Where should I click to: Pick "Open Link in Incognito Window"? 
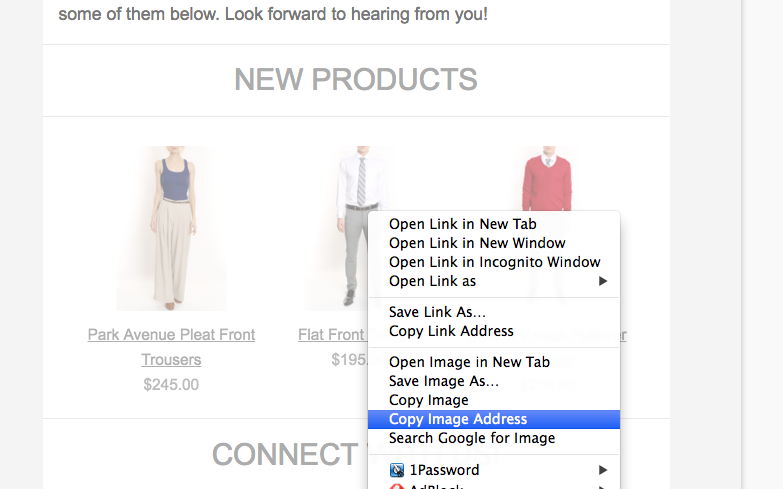(x=494, y=263)
